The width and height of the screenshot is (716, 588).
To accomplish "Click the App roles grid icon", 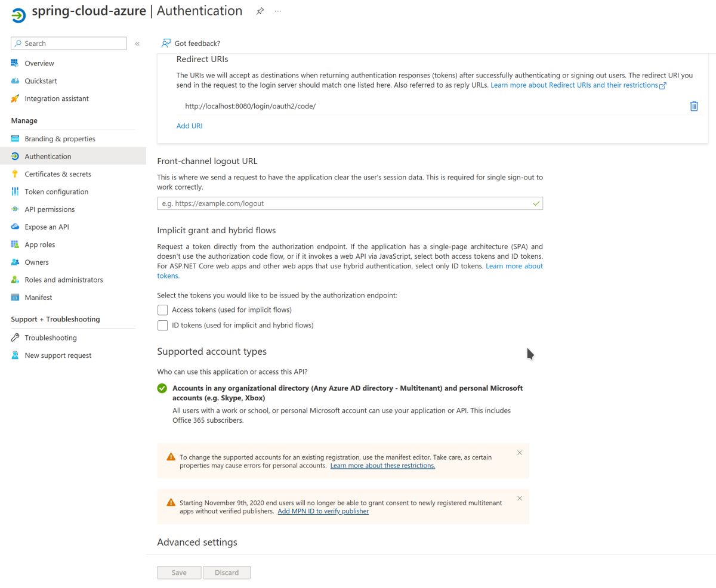I will click(15, 245).
